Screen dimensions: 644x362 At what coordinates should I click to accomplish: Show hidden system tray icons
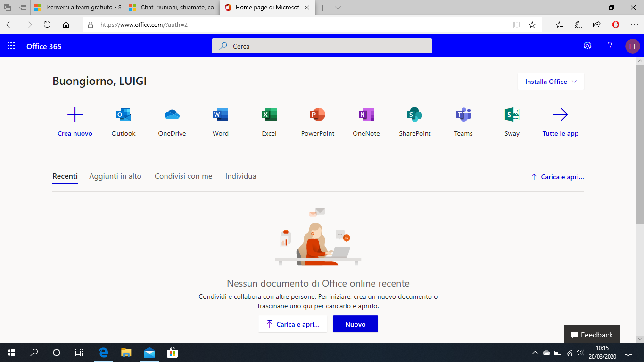535,353
